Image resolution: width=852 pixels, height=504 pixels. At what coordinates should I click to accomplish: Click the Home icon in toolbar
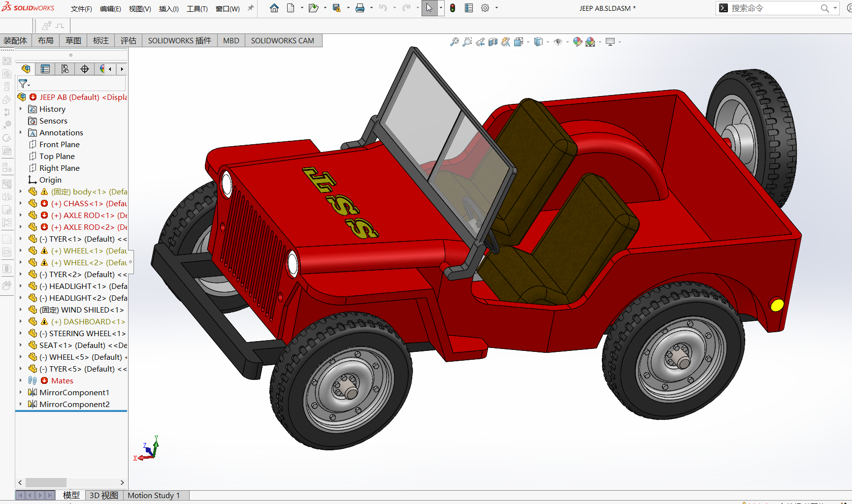coord(274,8)
